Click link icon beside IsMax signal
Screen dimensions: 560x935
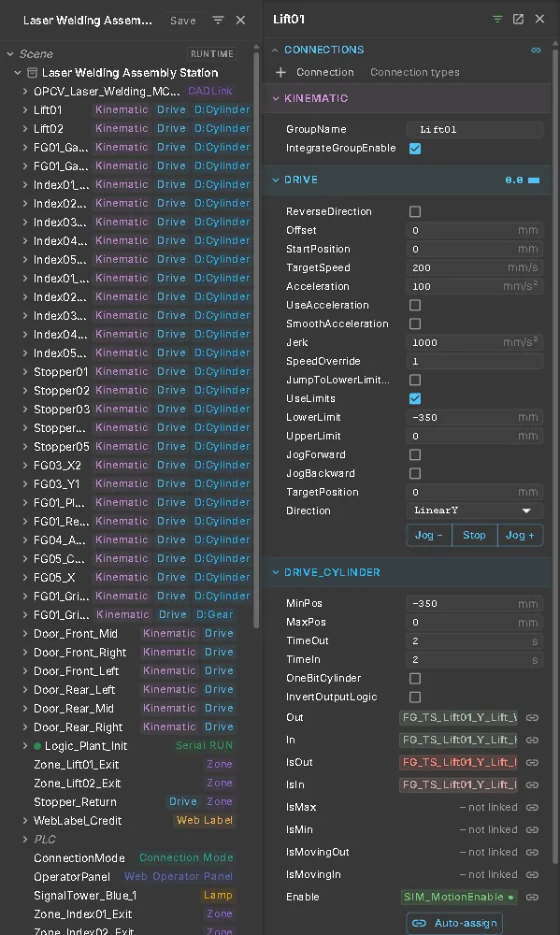point(532,808)
